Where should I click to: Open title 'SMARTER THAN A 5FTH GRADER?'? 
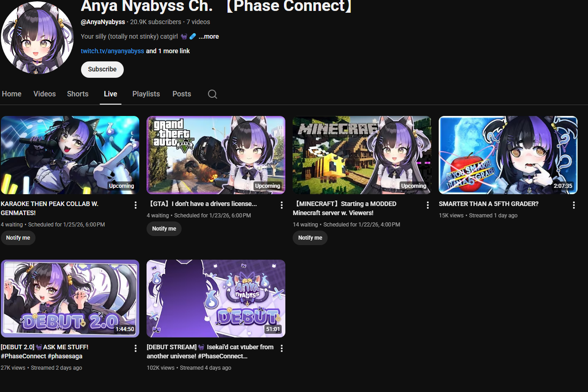pos(488,204)
